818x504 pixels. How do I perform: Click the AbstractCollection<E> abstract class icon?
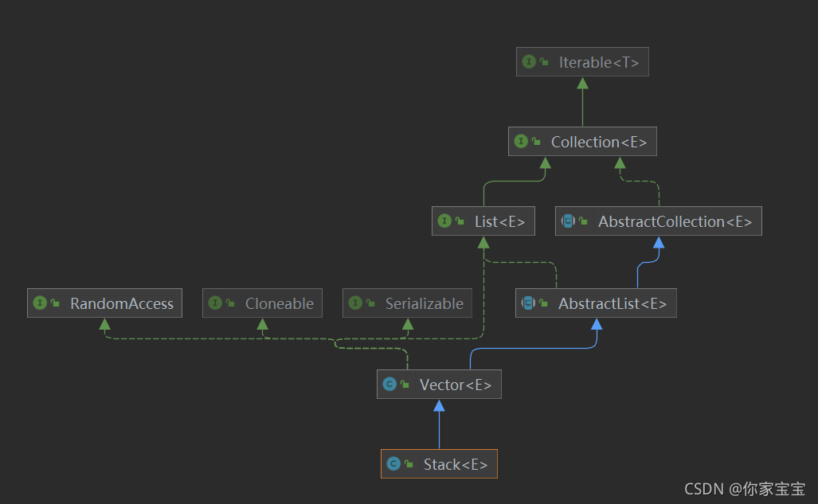568,221
